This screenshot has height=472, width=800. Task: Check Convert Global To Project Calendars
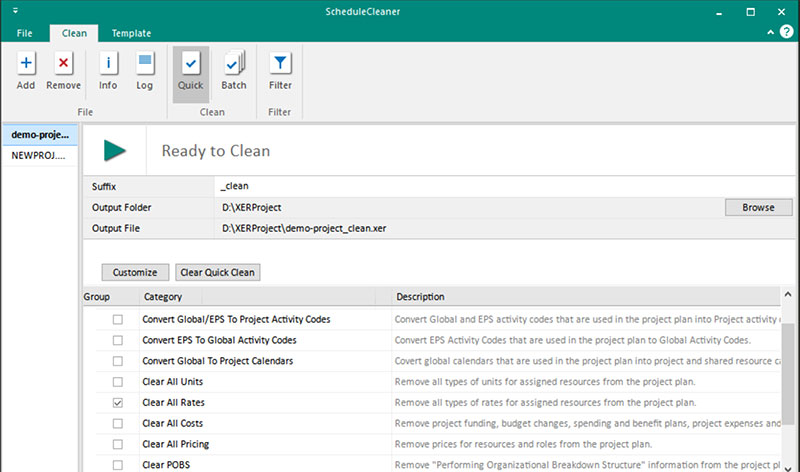[x=118, y=361]
